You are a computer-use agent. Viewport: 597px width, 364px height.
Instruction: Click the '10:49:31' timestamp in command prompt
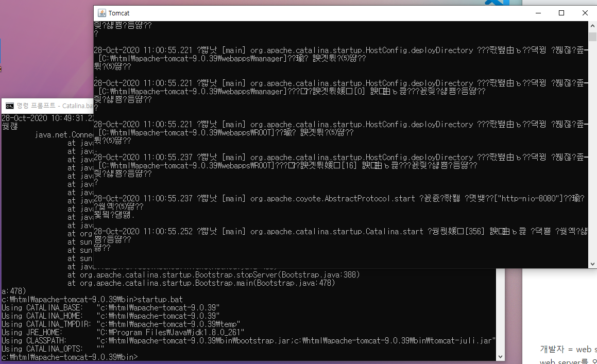[67, 118]
